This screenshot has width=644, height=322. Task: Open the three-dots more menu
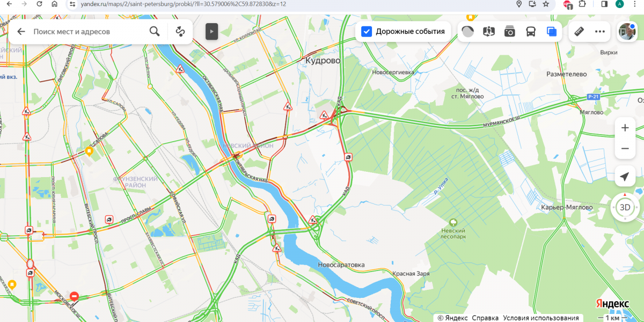coord(600,31)
